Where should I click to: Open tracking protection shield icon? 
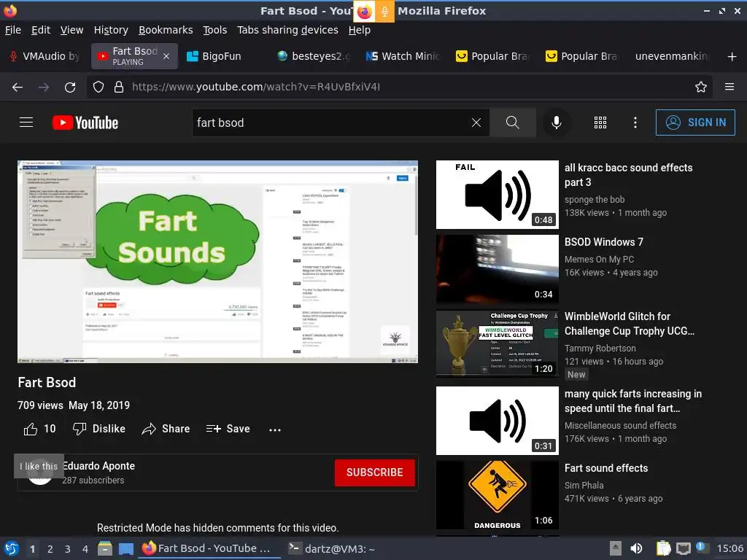[98, 87]
